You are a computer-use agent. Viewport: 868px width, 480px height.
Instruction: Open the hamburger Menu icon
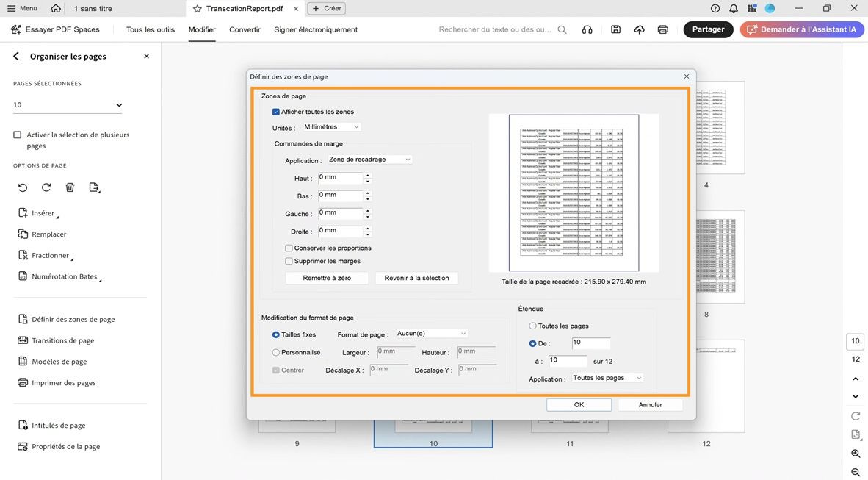click(11, 8)
